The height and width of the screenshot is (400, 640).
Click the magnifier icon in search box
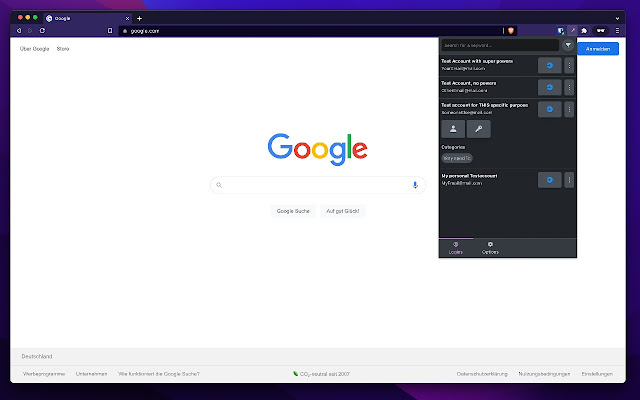(219, 185)
